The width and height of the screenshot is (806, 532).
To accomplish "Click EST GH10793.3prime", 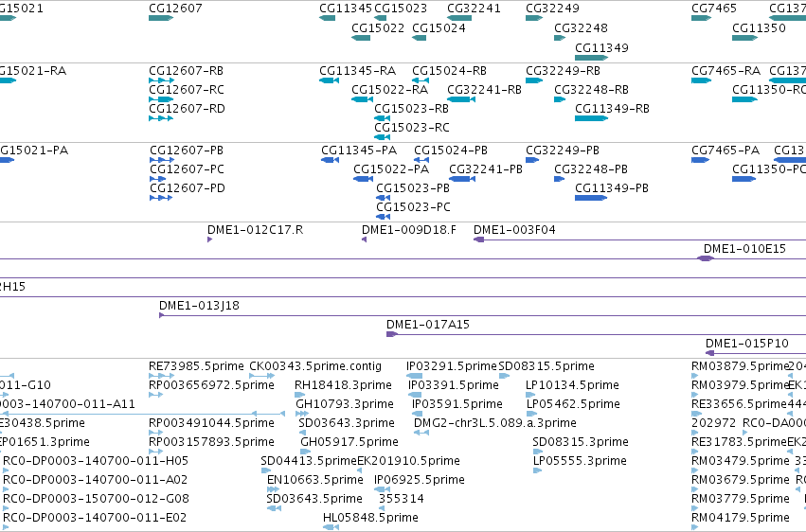I will coord(345,404).
